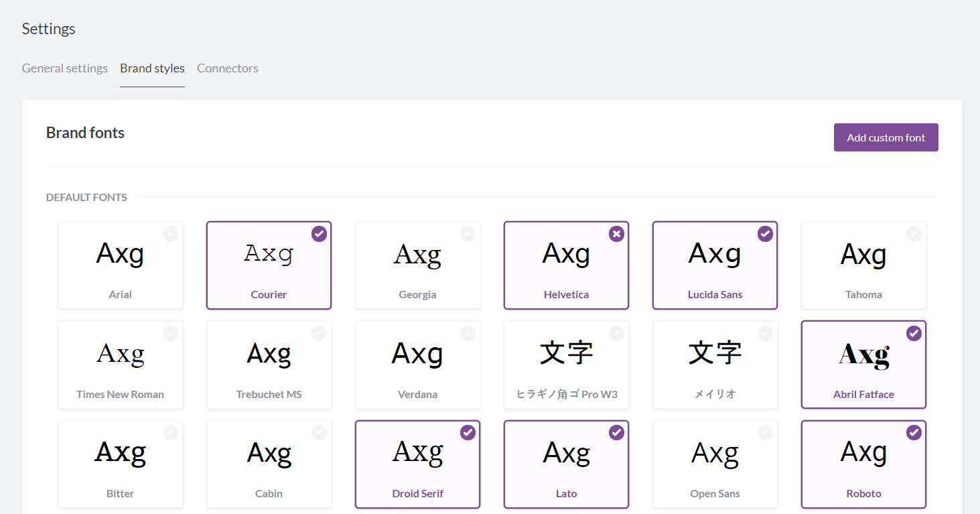Switch to the Brand styles tab
The height and width of the screenshot is (514, 980).
152,68
